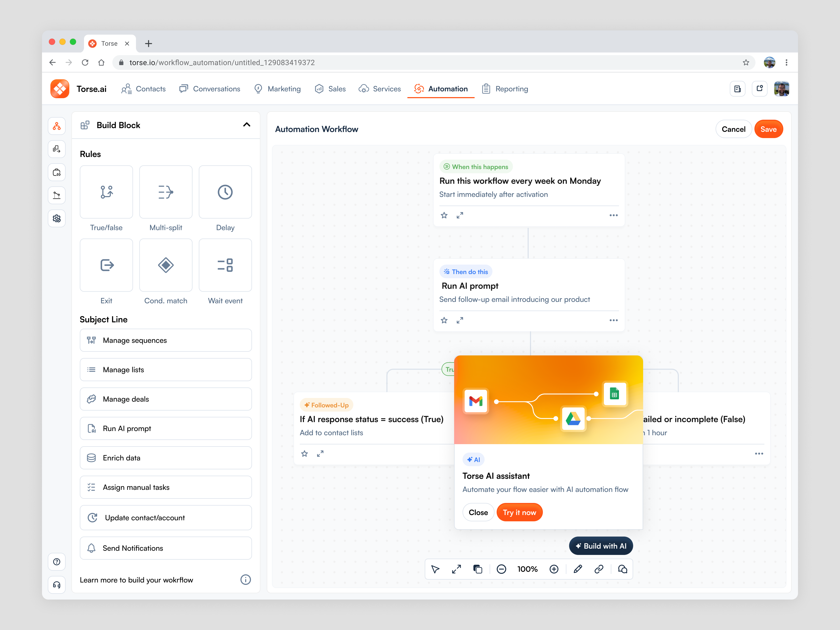The width and height of the screenshot is (840, 630).
Task: Collapse the Build Block panel
Action: click(247, 125)
